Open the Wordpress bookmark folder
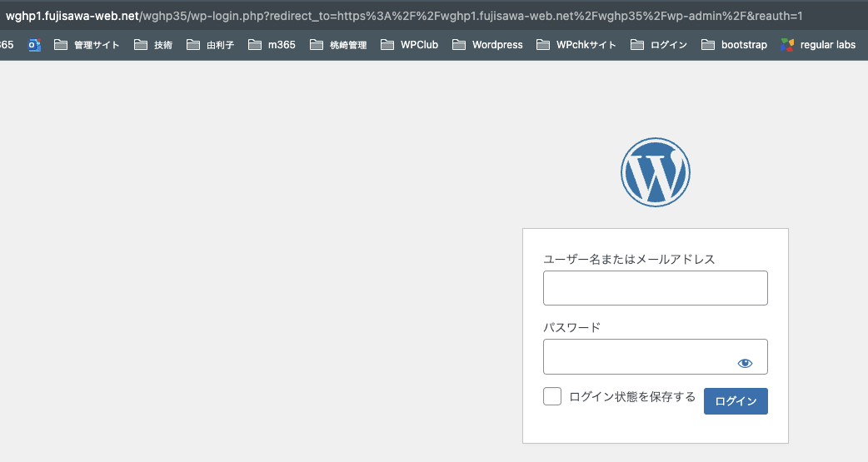The width and height of the screenshot is (868, 462). (x=487, y=45)
